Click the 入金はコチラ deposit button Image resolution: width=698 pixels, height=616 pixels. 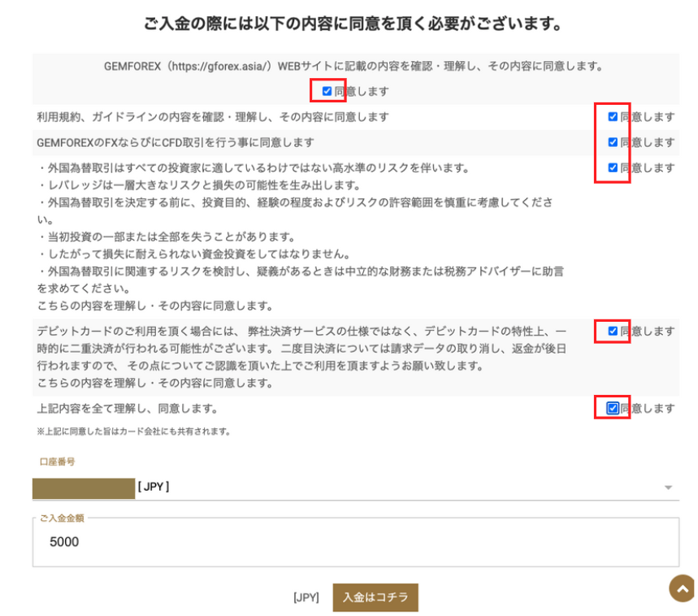click(375, 597)
